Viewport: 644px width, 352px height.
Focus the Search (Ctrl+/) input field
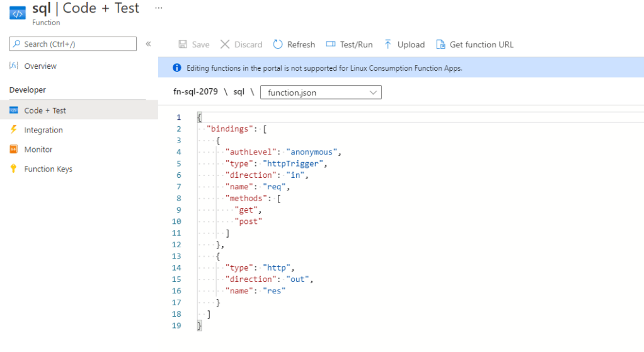pos(72,44)
